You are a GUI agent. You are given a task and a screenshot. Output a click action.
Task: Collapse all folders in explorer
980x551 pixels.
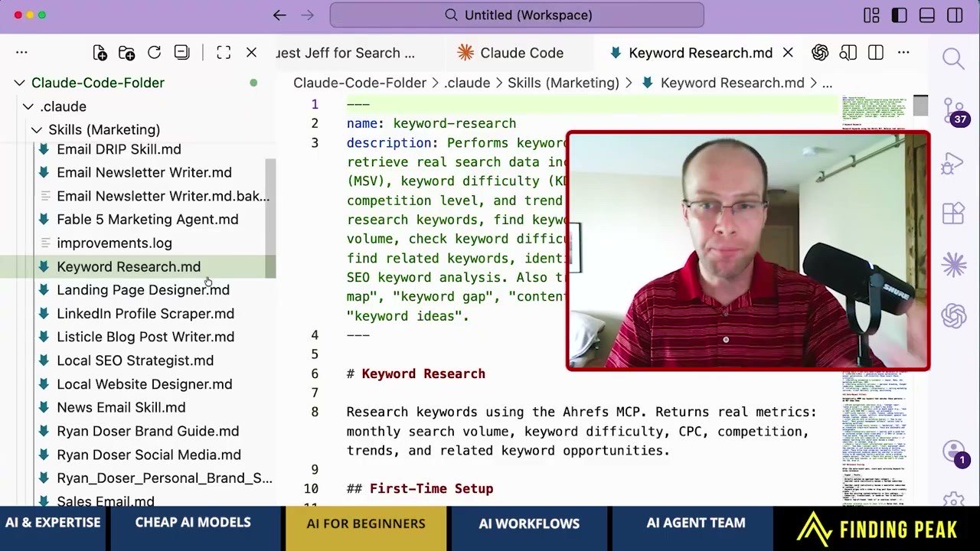pos(181,52)
